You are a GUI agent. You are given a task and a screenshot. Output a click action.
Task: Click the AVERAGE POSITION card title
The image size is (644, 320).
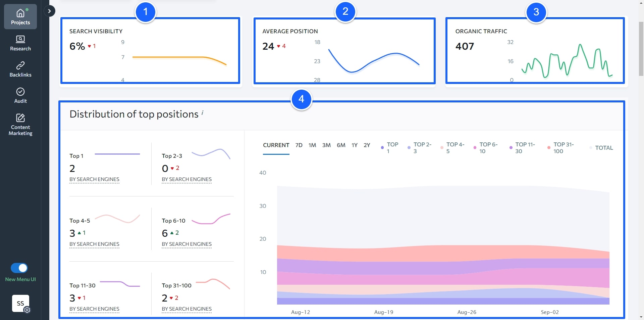click(290, 31)
